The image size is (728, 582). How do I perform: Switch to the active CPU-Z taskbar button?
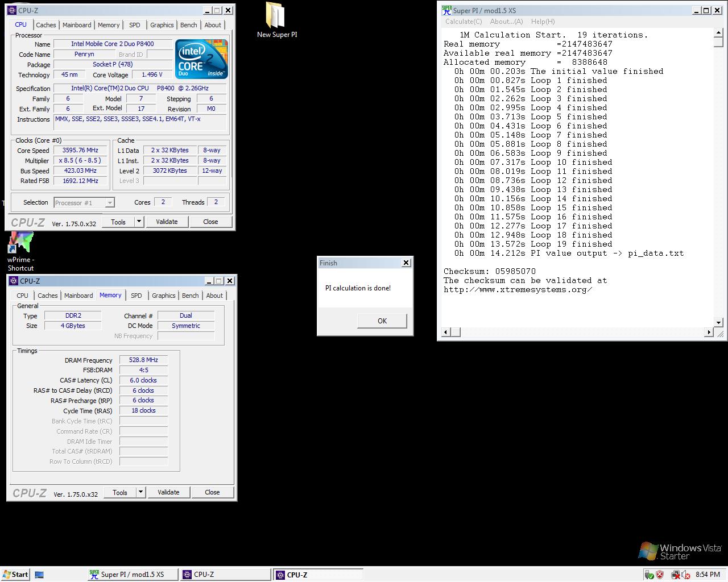(x=318, y=575)
